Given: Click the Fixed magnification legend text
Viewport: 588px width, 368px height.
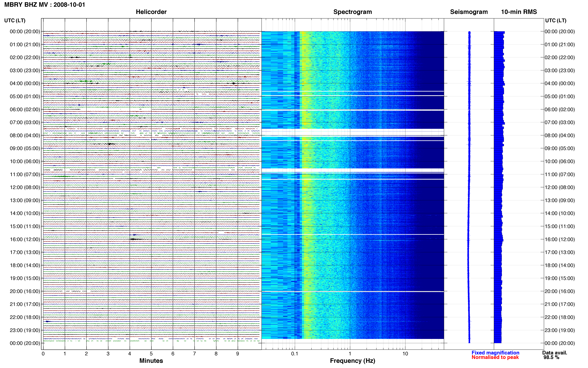Looking at the screenshot, I should [495, 353].
